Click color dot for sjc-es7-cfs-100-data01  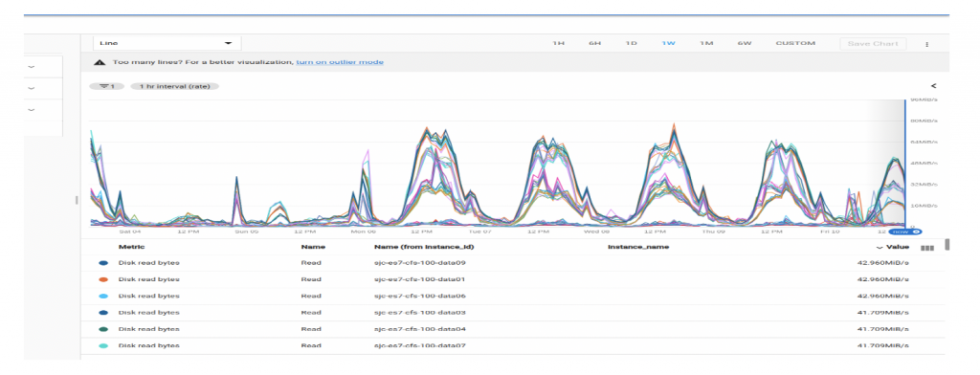coord(103,279)
